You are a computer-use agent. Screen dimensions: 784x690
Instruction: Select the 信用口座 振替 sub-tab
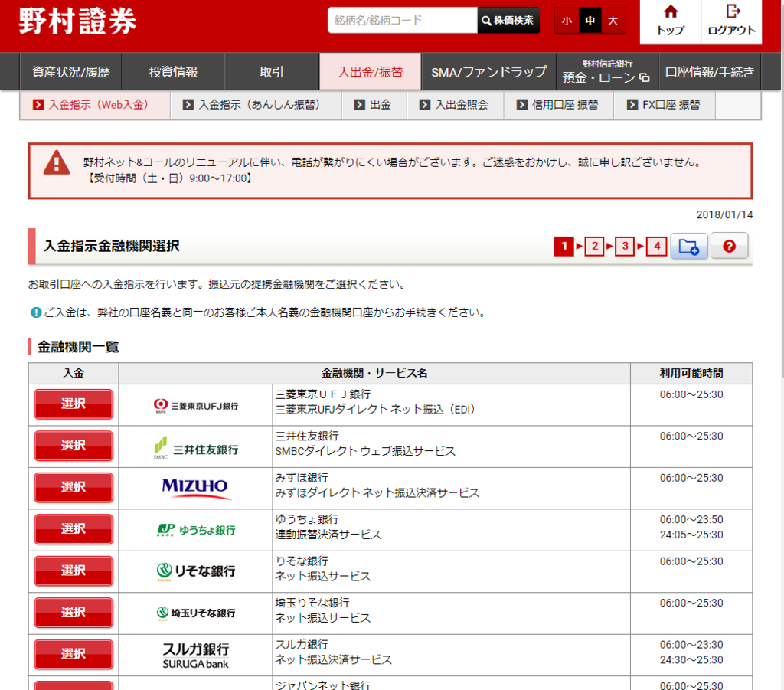point(558,105)
